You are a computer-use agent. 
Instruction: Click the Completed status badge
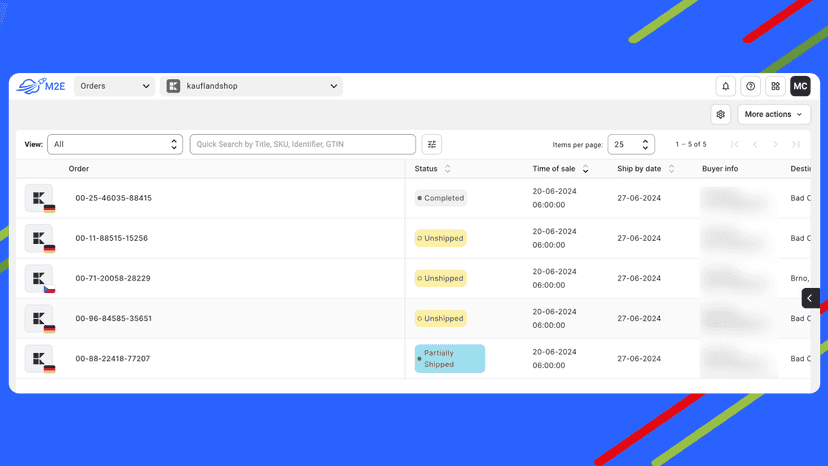tap(440, 198)
